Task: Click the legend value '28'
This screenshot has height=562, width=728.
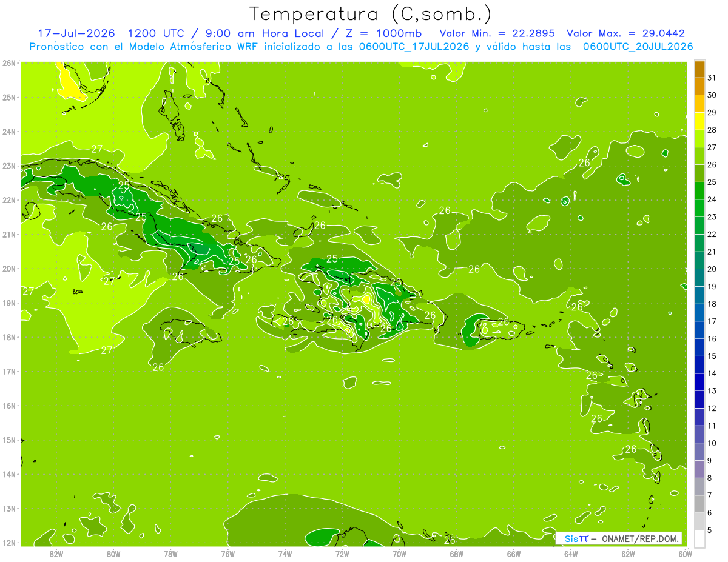Action: coord(712,130)
